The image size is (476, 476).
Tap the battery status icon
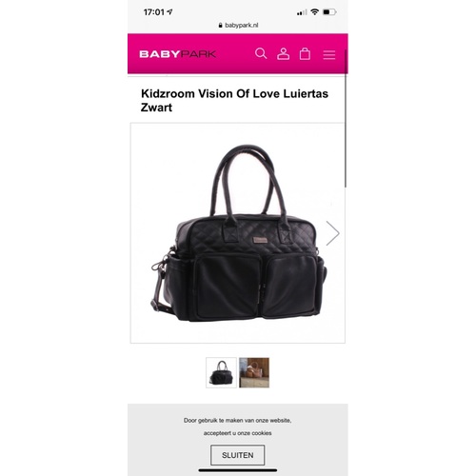pos(329,12)
